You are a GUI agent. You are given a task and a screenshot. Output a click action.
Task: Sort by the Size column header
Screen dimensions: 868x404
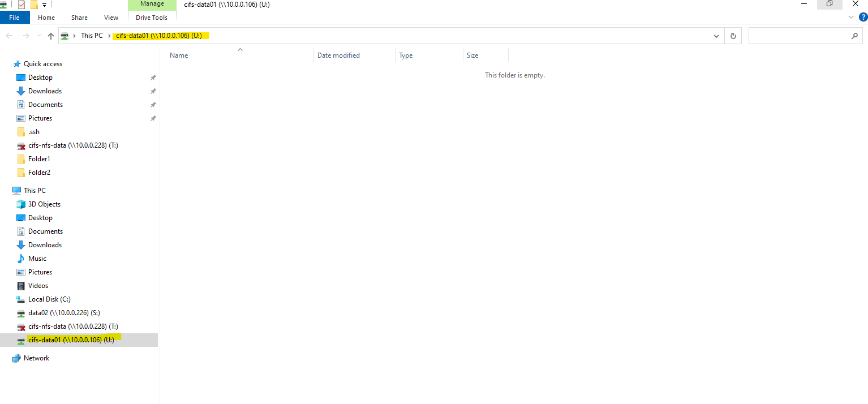click(485, 55)
